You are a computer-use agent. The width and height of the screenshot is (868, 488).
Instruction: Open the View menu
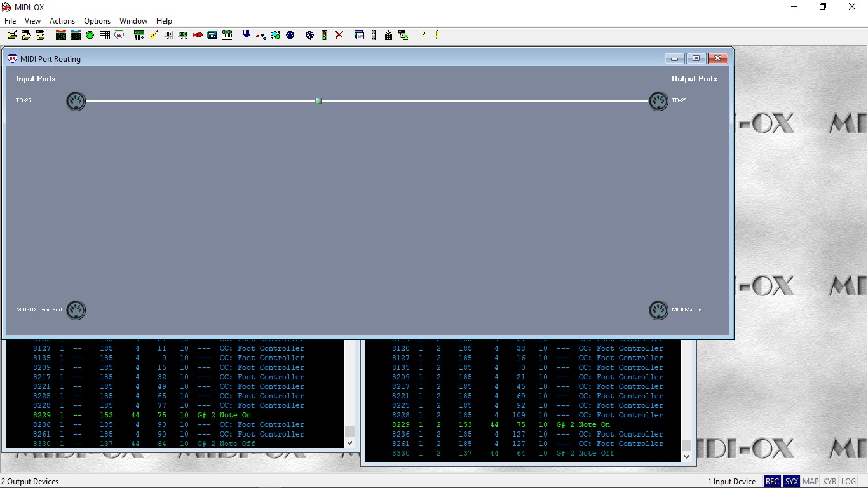(x=32, y=21)
